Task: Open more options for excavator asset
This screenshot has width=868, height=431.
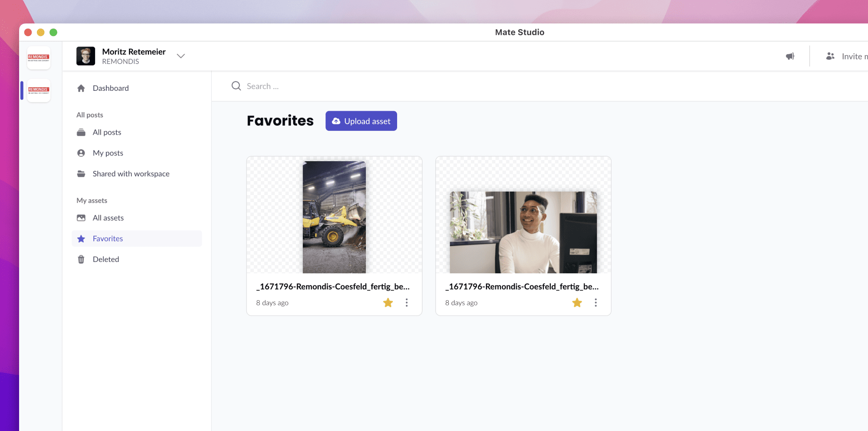Action: [407, 302]
